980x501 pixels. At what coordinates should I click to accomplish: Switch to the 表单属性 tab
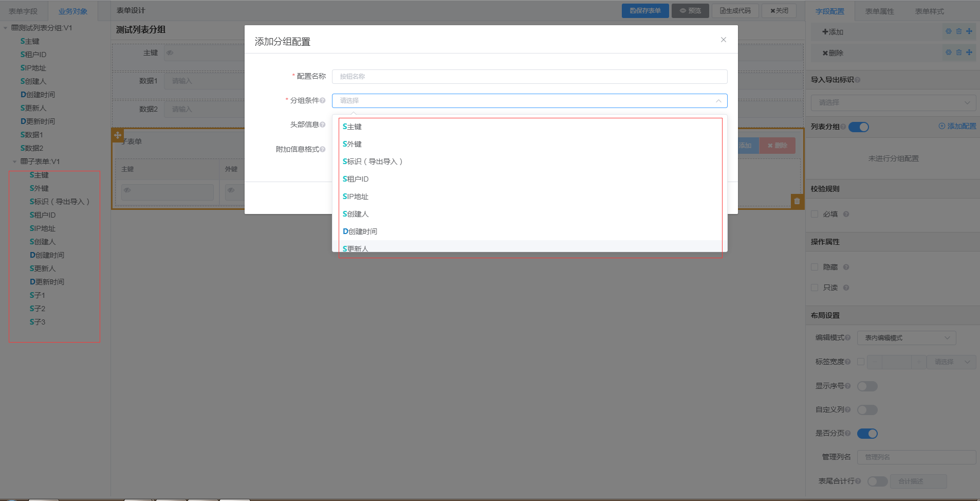[879, 11]
